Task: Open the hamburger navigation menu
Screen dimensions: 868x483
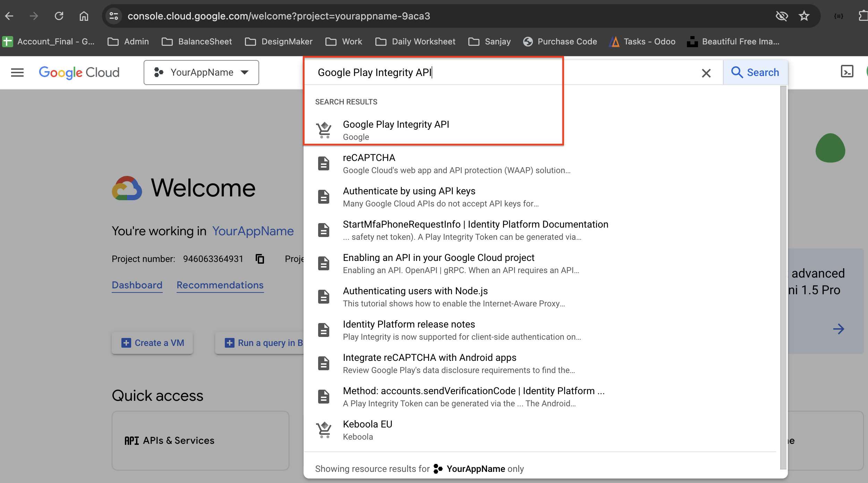Action: pyautogui.click(x=17, y=73)
